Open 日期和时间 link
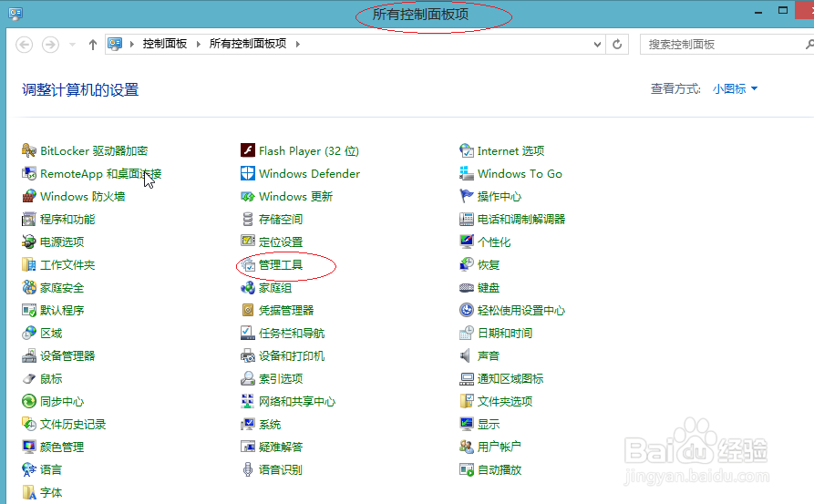Screen dimensions: 814x504 coord(505,334)
